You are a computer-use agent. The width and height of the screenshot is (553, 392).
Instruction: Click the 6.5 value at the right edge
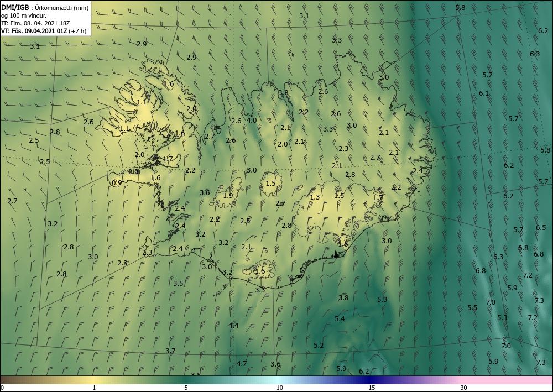(x=541, y=227)
